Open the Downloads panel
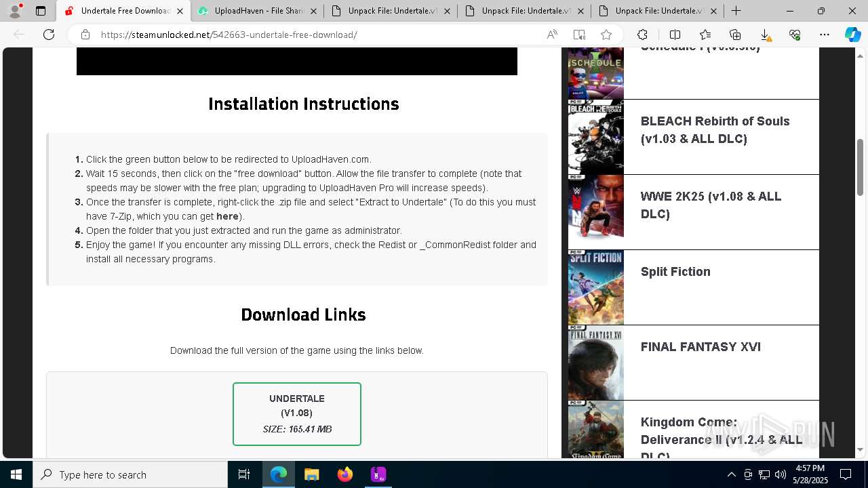The width and height of the screenshot is (868, 488). (765, 35)
